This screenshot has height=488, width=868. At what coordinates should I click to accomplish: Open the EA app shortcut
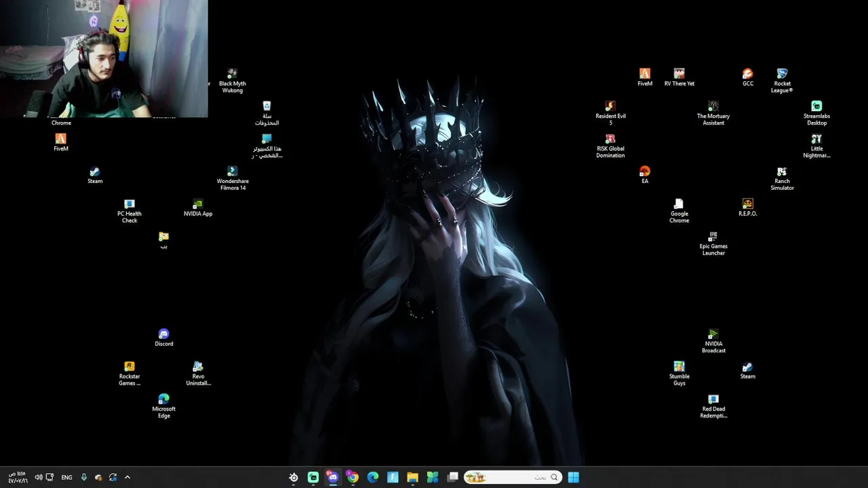[x=645, y=175]
